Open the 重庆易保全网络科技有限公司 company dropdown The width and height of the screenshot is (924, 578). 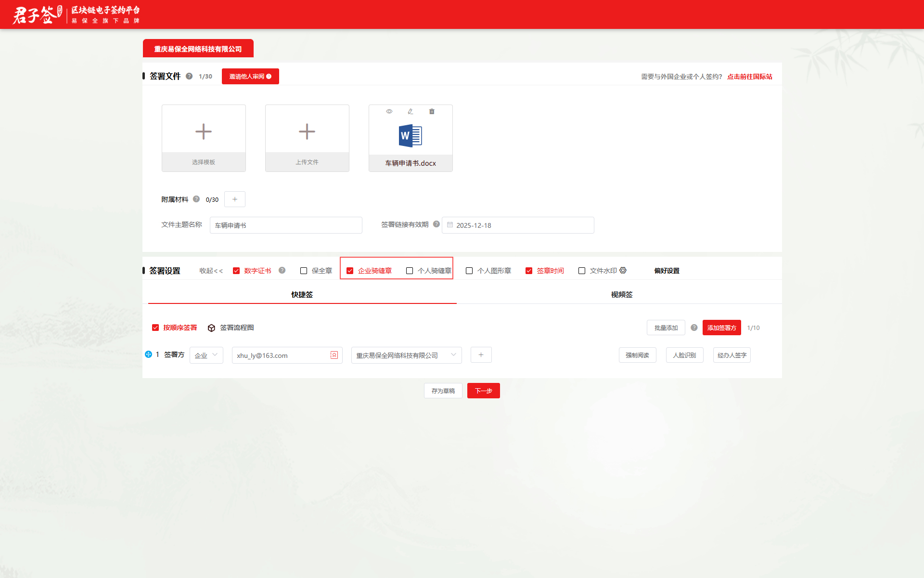(406, 355)
